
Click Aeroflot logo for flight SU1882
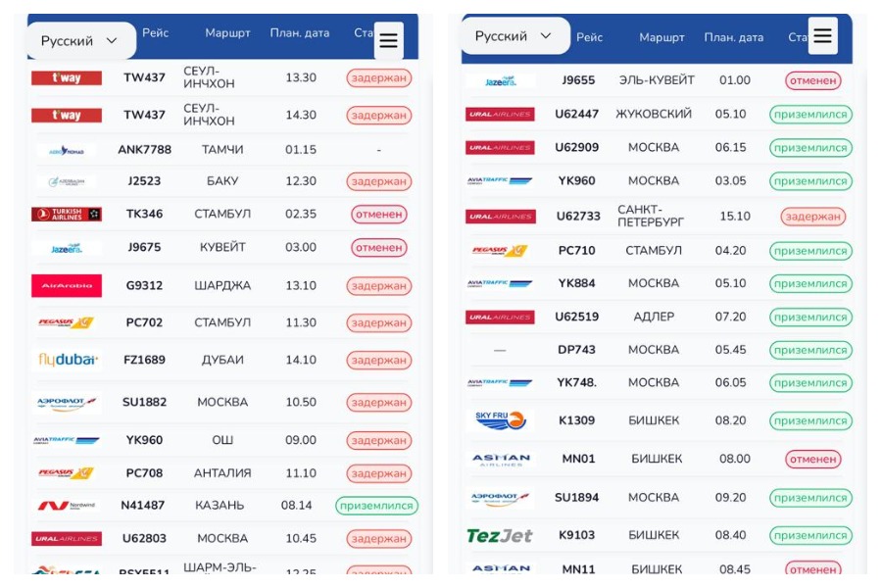(x=67, y=402)
